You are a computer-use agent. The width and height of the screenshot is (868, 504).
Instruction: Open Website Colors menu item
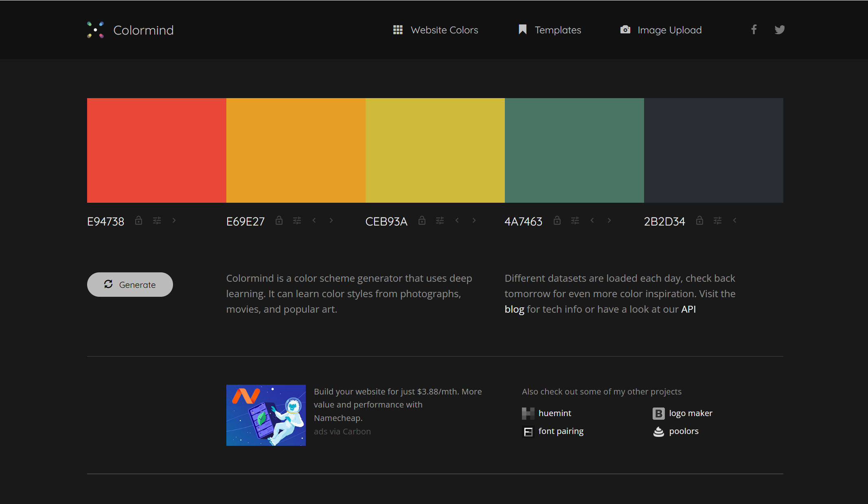(x=436, y=30)
